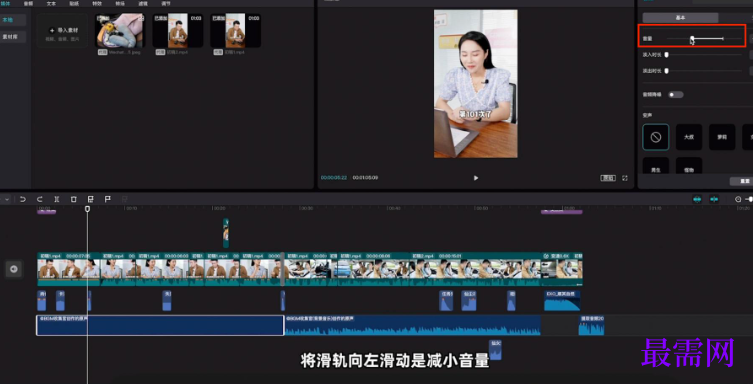Screen dimensions: 753x384
Task: Click the plus icon to import media
Action: (x=52, y=30)
